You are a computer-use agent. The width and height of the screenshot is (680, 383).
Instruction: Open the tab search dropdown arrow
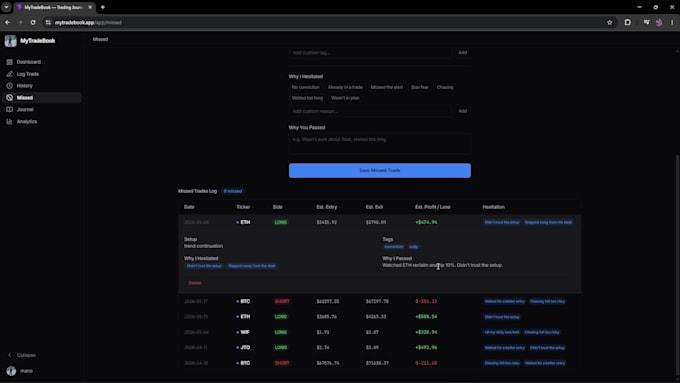[x=6, y=7]
